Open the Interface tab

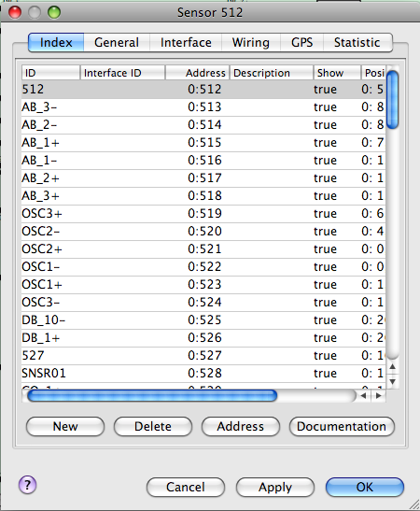(x=186, y=42)
